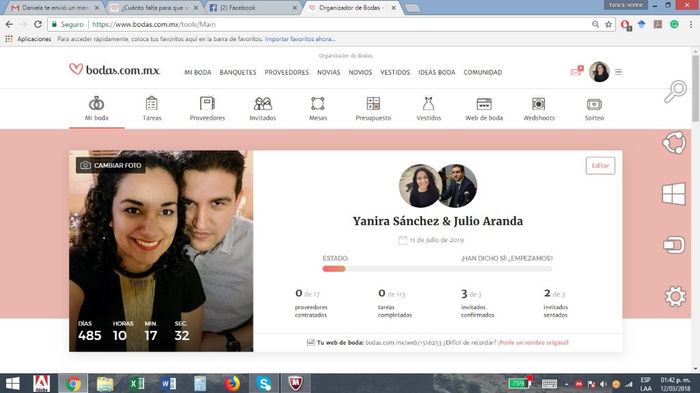The height and width of the screenshot is (393, 700).
Task: Open the Chrome three-dot menu
Action: coord(690,24)
